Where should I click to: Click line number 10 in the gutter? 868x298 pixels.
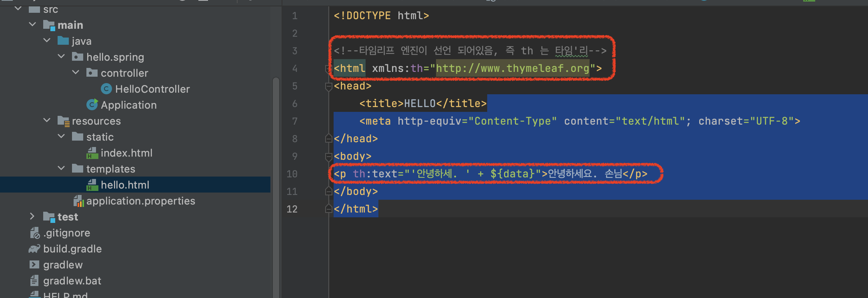coord(292,174)
